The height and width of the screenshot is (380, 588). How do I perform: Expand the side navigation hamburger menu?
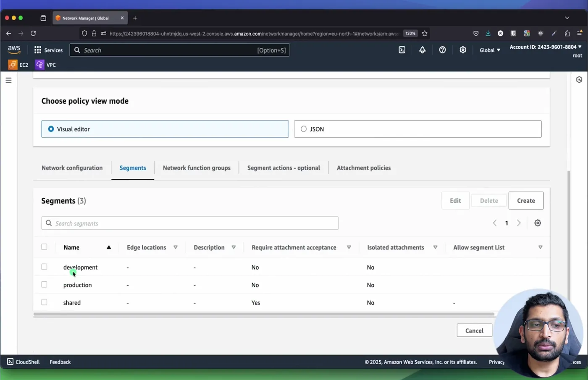coord(8,80)
